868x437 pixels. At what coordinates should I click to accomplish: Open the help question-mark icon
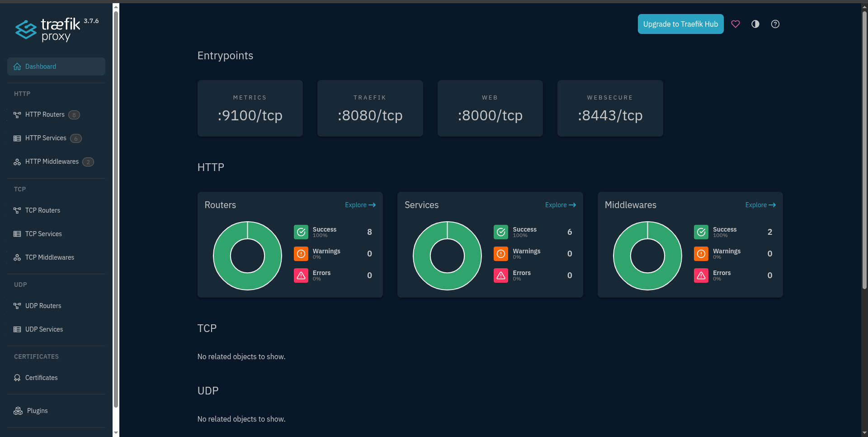(x=775, y=24)
